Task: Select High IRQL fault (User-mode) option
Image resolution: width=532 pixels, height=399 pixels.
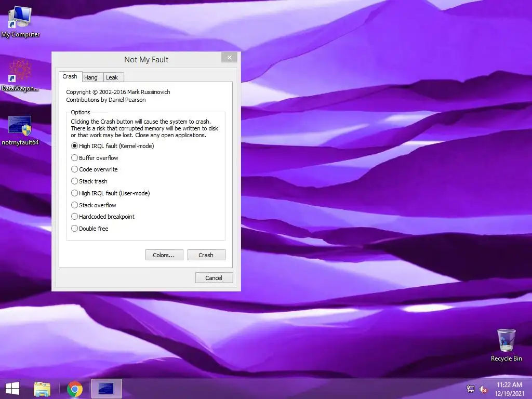Action: point(111,193)
